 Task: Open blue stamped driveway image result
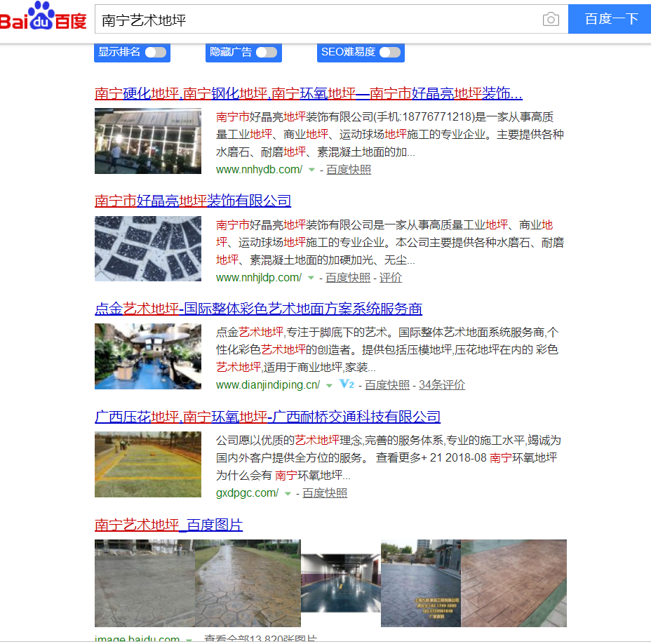pos(421,584)
